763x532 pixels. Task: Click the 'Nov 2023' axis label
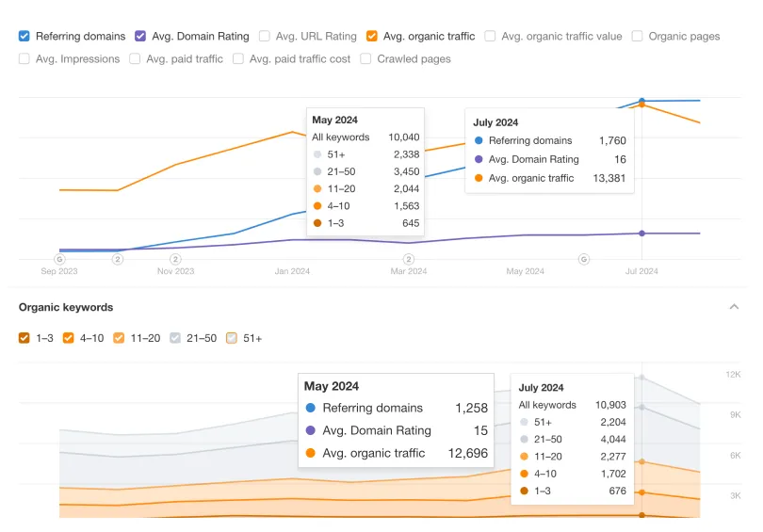pyautogui.click(x=175, y=271)
